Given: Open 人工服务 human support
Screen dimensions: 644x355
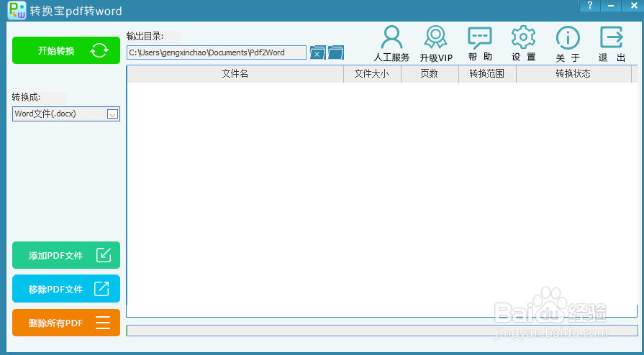Looking at the screenshot, I should pos(391,44).
